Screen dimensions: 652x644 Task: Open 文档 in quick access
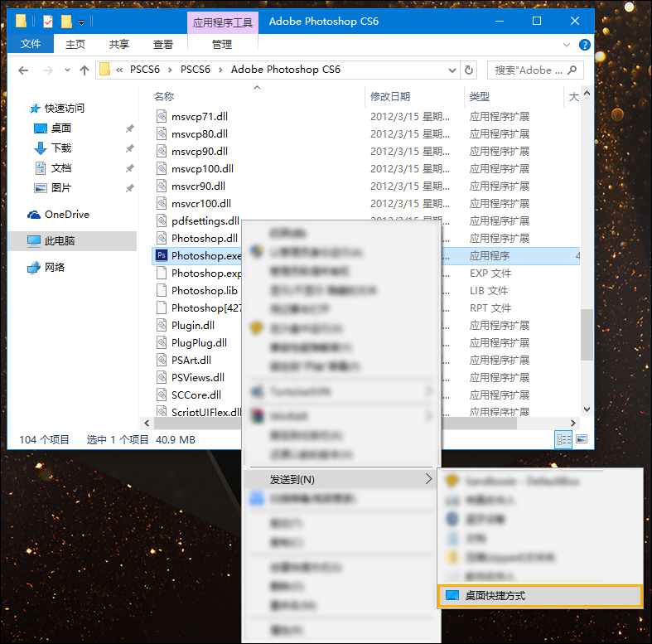[x=52, y=168]
